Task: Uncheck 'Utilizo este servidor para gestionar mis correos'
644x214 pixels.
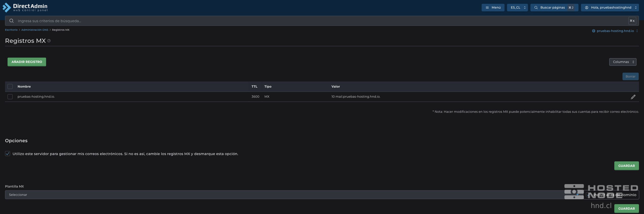Action: click(x=7, y=154)
